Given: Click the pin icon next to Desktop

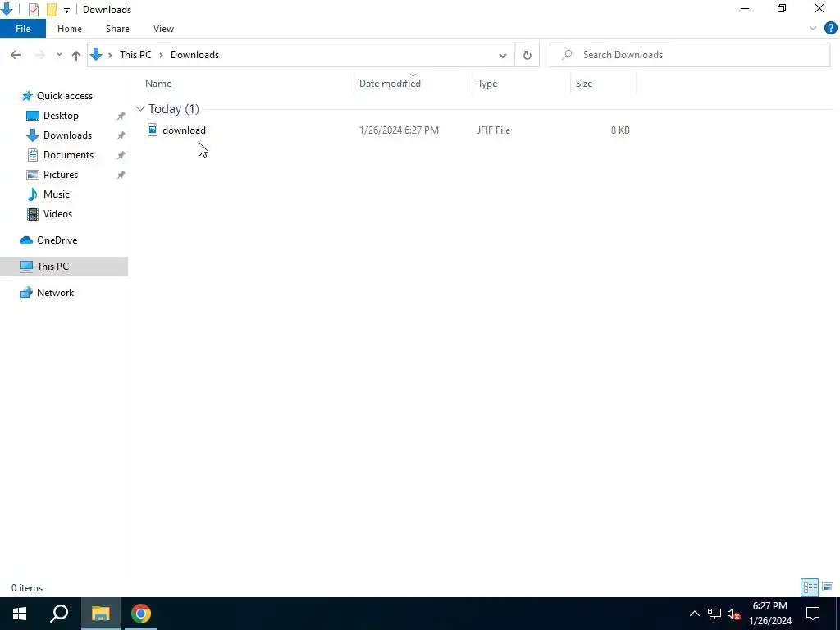Looking at the screenshot, I should (x=121, y=116).
